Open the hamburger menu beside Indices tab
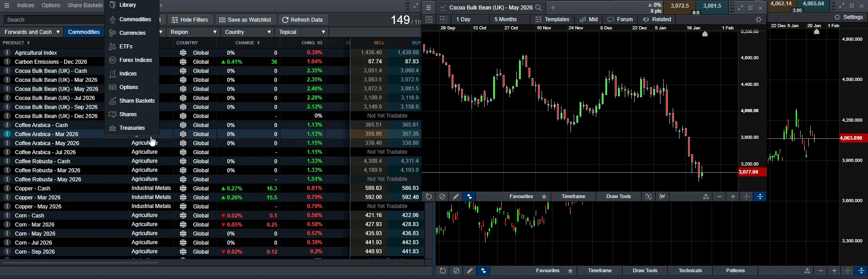 7,5
